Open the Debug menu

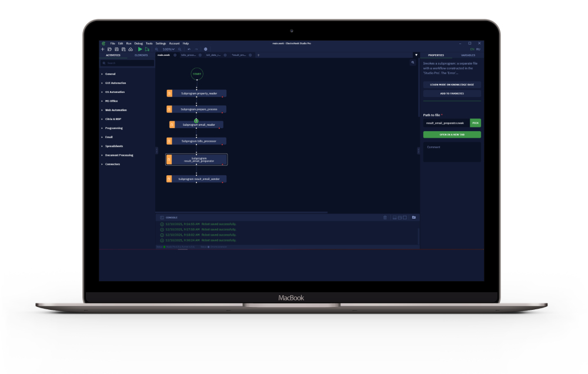[x=138, y=44]
